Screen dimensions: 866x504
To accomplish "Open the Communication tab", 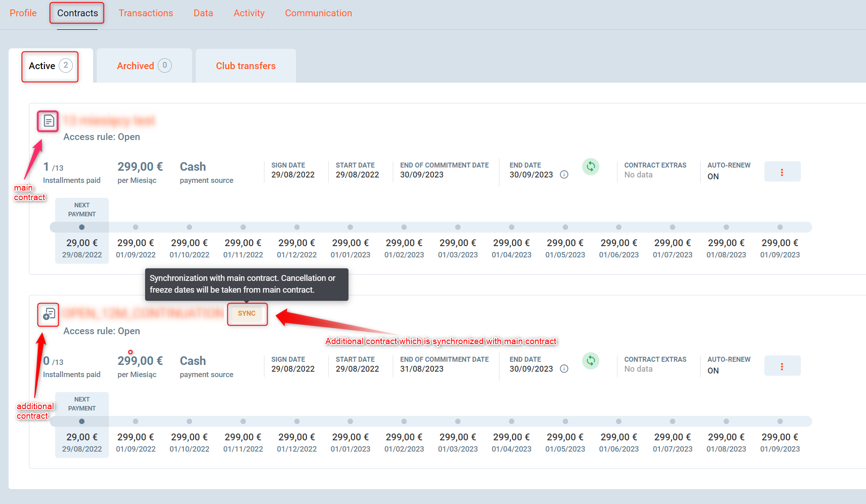I will pyautogui.click(x=318, y=13).
